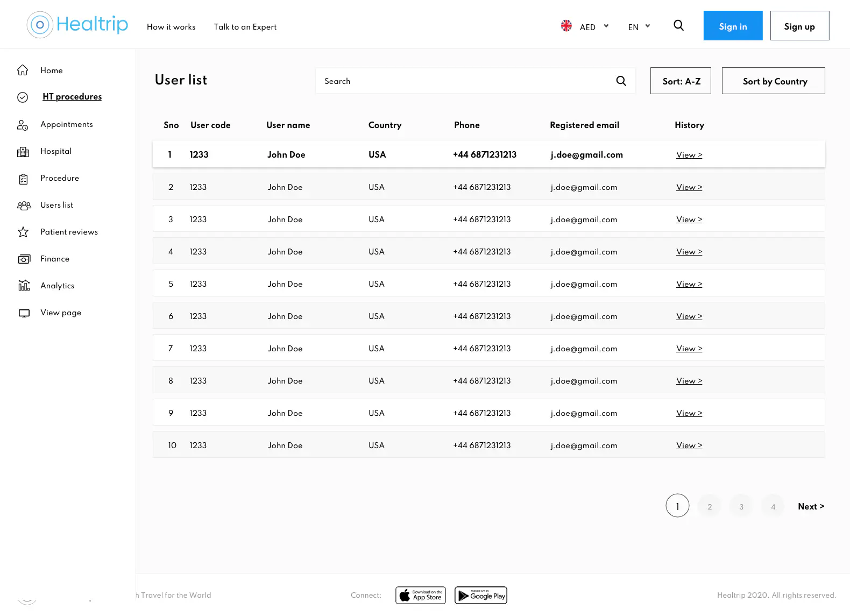Open Procedure sidebar item

(x=60, y=178)
